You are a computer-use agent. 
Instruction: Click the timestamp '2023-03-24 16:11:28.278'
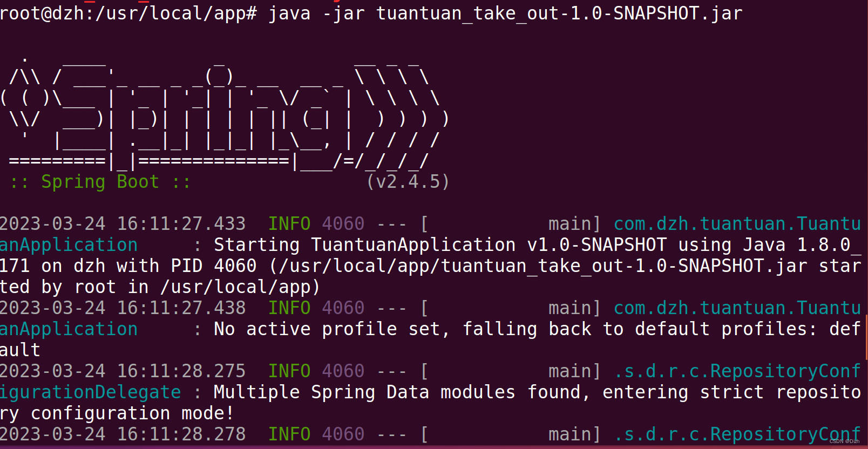point(123,434)
